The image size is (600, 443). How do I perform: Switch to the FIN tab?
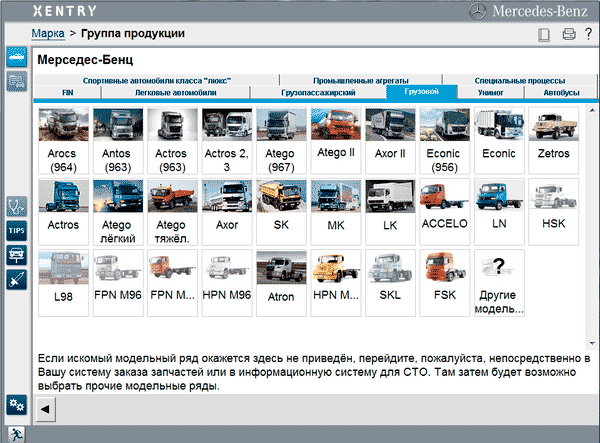coord(67,93)
